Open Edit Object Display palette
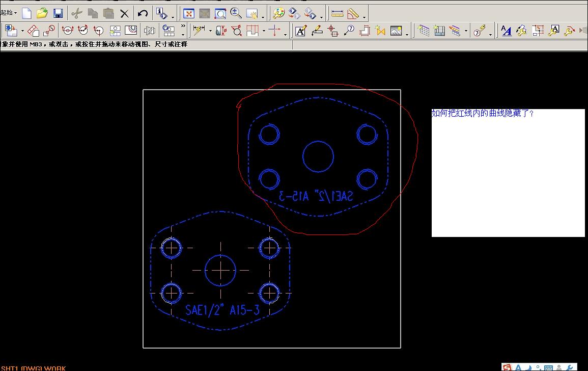This screenshot has height=371, width=588. (x=278, y=14)
